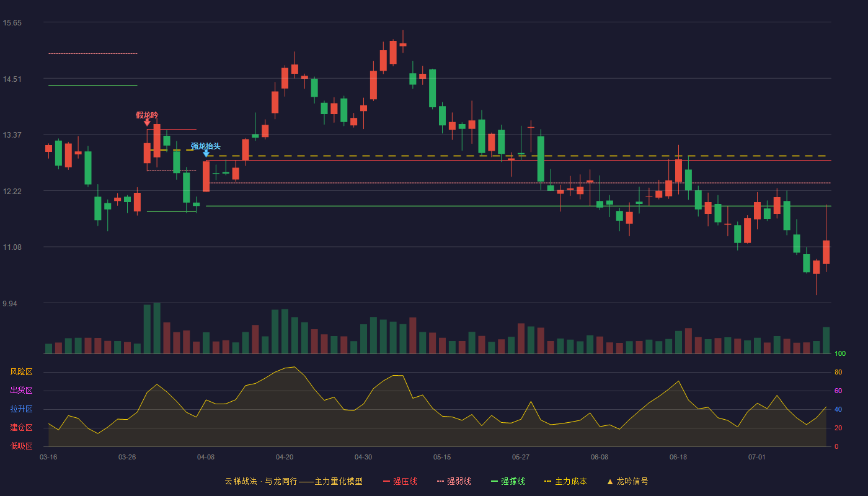Click the 04-20 date axis label
The height and width of the screenshot is (496, 868).
tap(285, 457)
